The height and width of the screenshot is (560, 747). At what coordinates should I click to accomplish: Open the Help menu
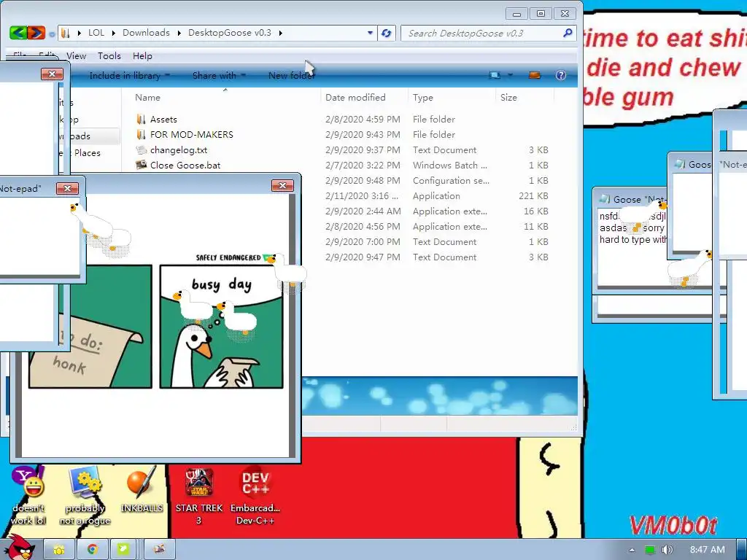(x=142, y=55)
